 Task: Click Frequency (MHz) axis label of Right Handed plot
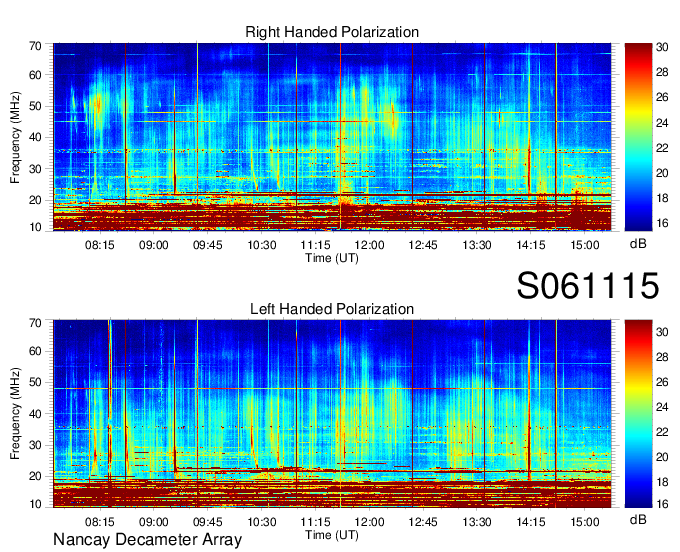(x=15, y=137)
